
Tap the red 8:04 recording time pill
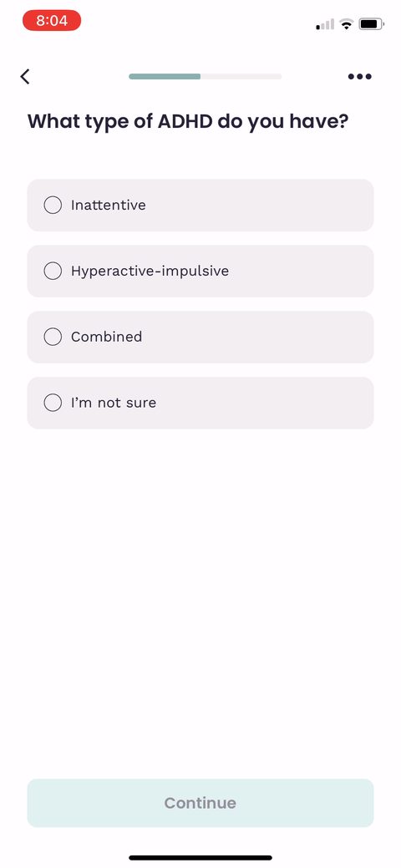[52, 21]
